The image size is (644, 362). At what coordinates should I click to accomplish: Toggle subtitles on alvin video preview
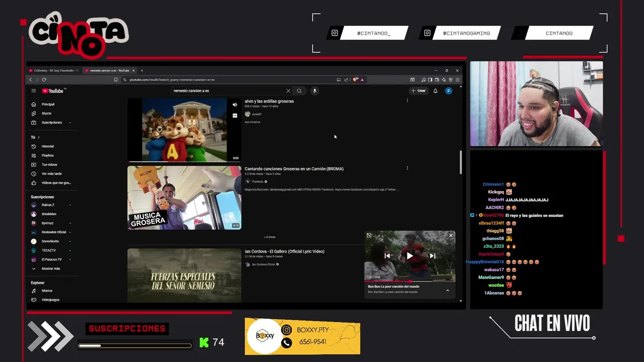[235, 116]
